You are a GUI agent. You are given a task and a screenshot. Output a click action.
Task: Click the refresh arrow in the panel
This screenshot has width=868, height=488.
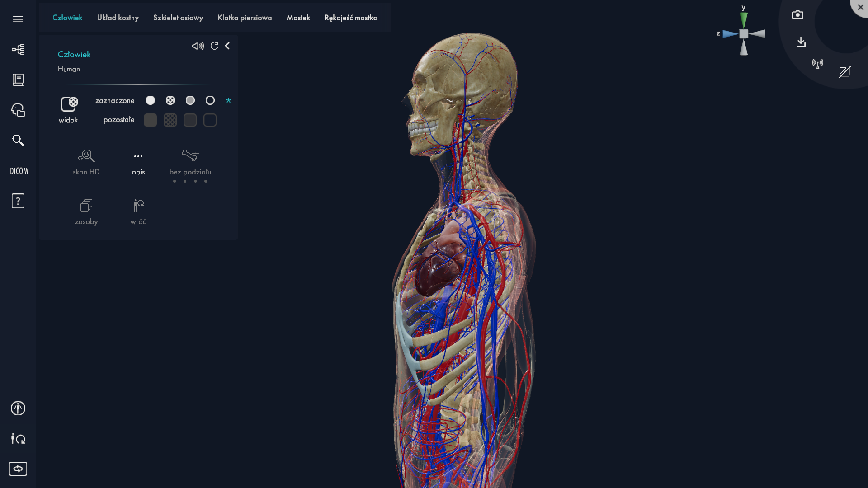(x=214, y=46)
